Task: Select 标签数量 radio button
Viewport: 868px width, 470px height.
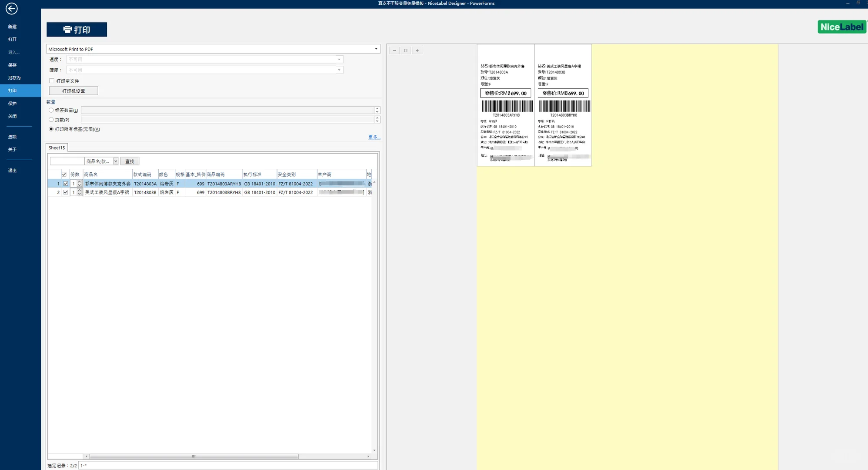Action: (51, 110)
